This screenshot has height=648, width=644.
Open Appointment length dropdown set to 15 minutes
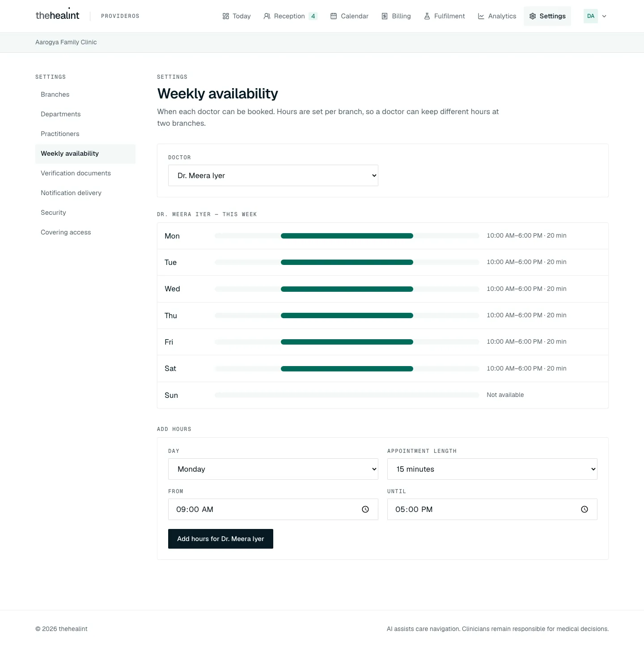492,469
